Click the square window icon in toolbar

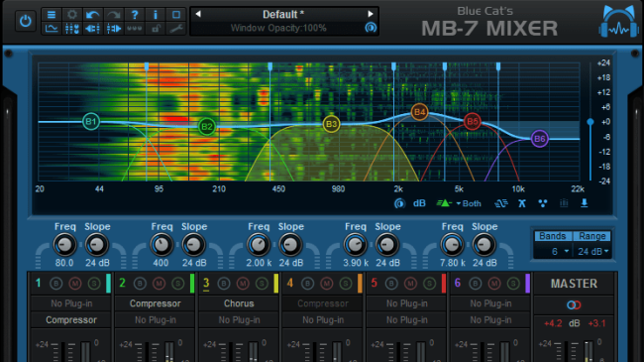176,15
